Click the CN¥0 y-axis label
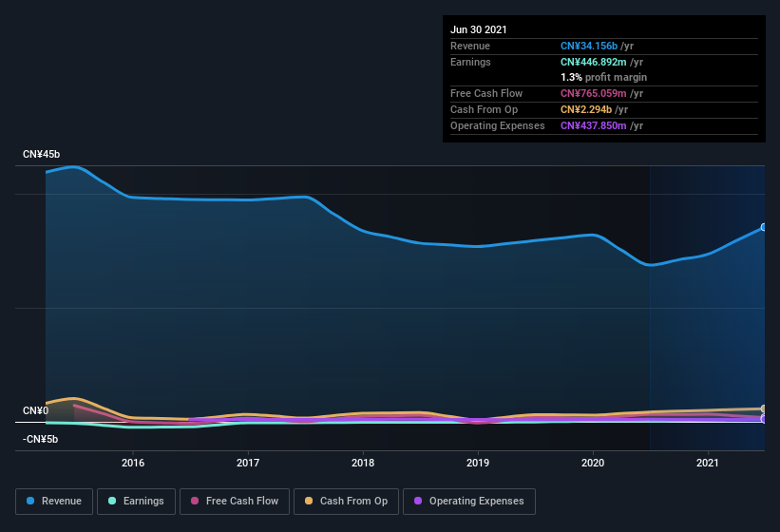Screen dimensions: 780x532 [36, 410]
